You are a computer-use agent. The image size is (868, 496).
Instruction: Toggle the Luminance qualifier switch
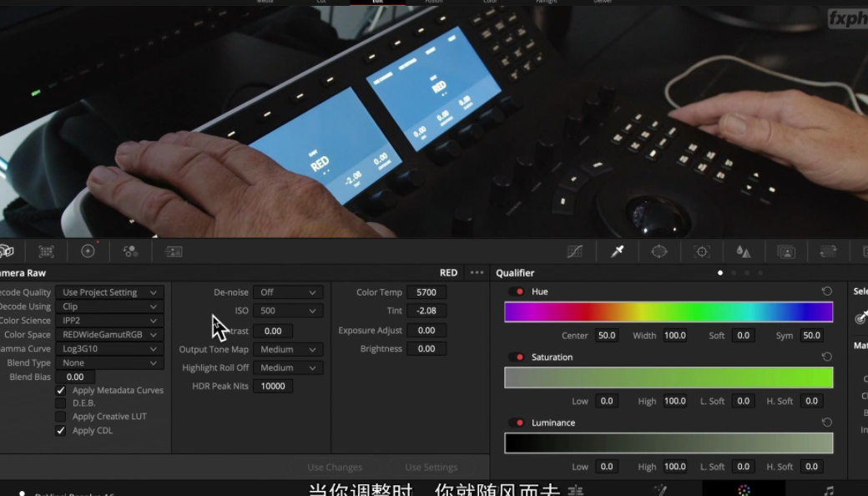click(517, 423)
